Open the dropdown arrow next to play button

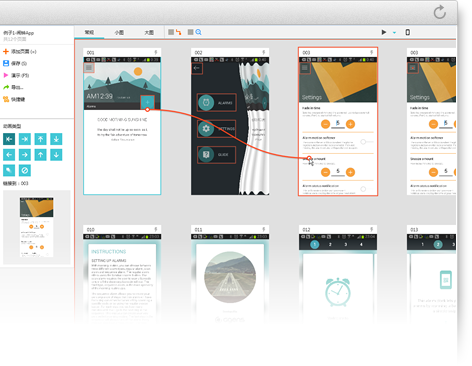pos(394,33)
